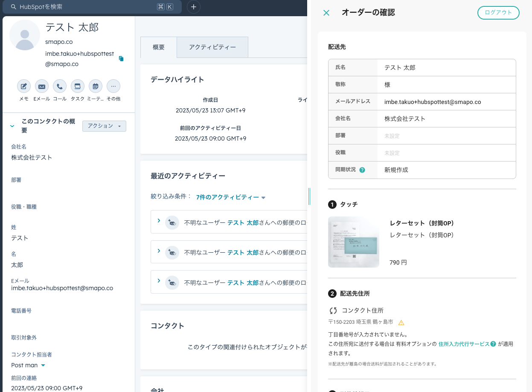This screenshot has width=532, height=392.
Task: Click the 会社名 field value 株式会社テスト
Action: (x=32, y=157)
